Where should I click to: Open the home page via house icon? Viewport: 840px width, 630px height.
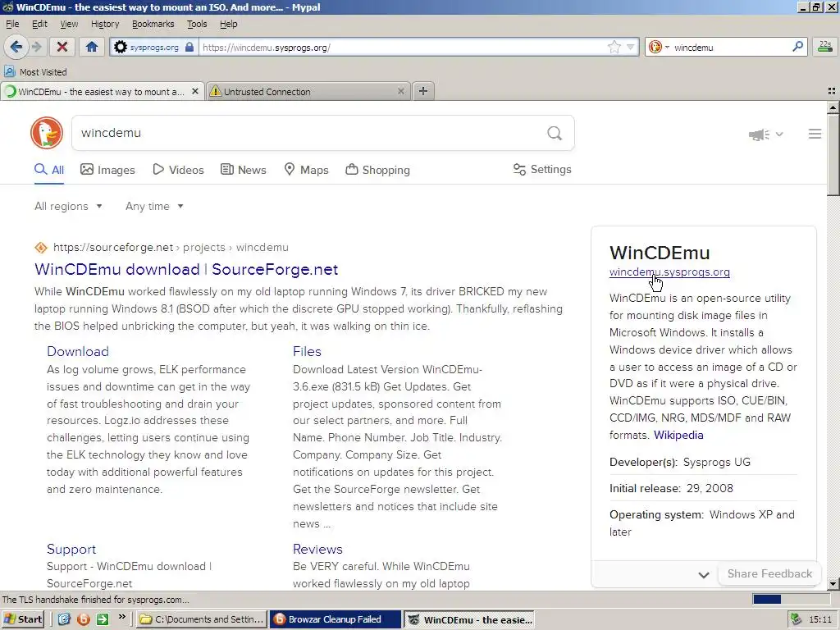(x=92, y=47)
